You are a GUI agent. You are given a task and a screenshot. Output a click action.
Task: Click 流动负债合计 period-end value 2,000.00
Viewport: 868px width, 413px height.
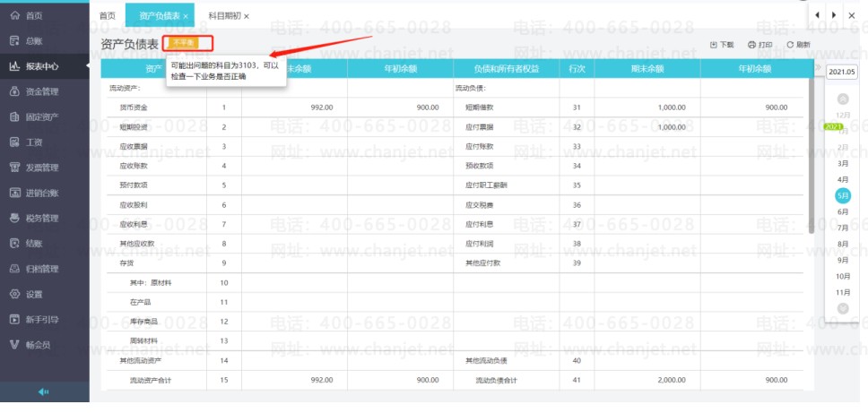click(x=672, y=380)
